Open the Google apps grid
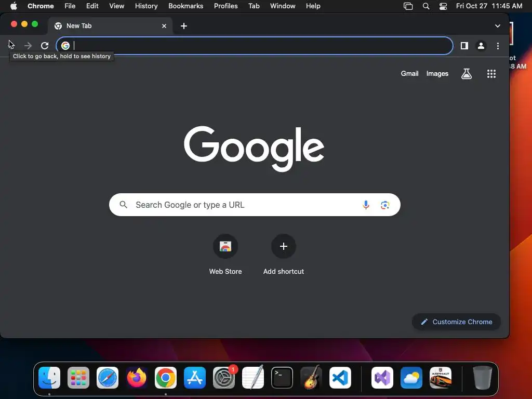532x399 pixels. coord(491,74)
